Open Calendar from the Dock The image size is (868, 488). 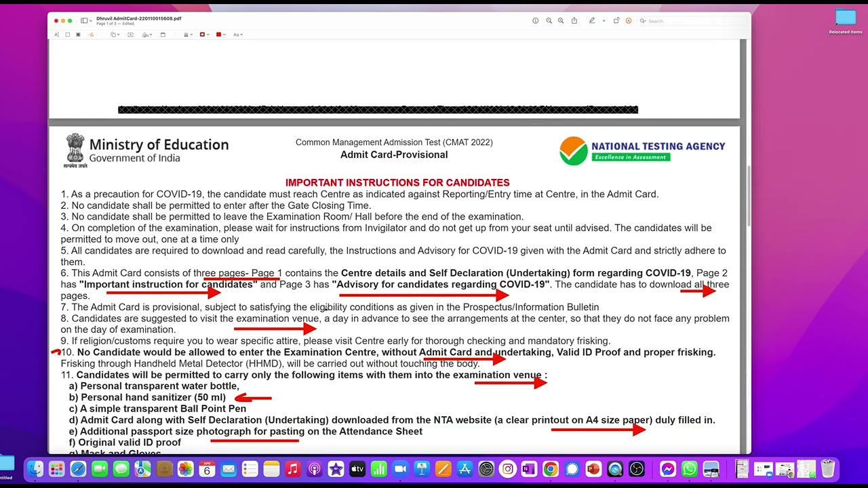tap(207, 469)
